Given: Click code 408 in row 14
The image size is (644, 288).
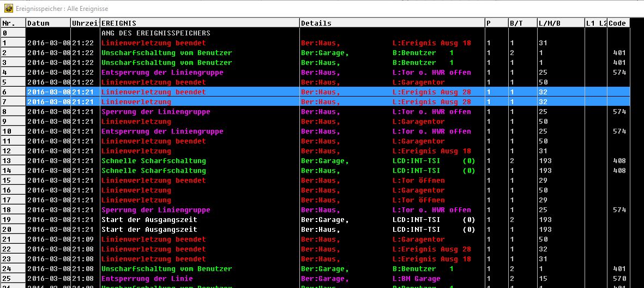Looking at the screenshot, I should coord(618,171).
